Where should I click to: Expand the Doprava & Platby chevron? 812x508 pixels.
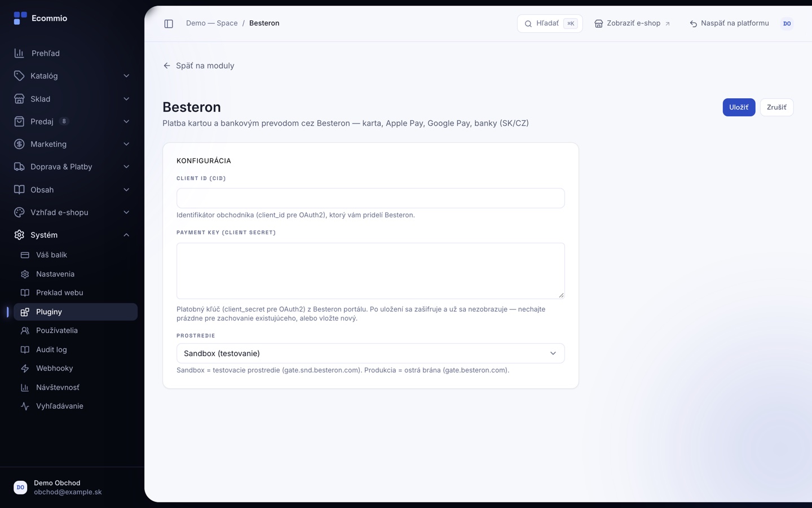[126, 167]
